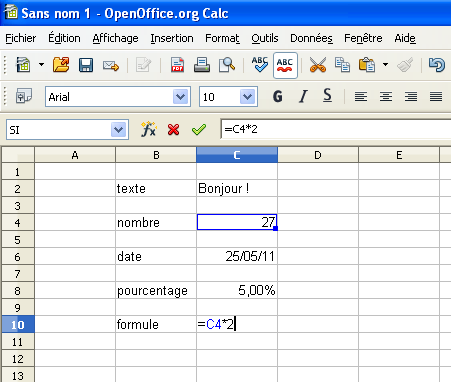
Task: Select column A header
Action: pyautogui.click(x=75, y=155)
